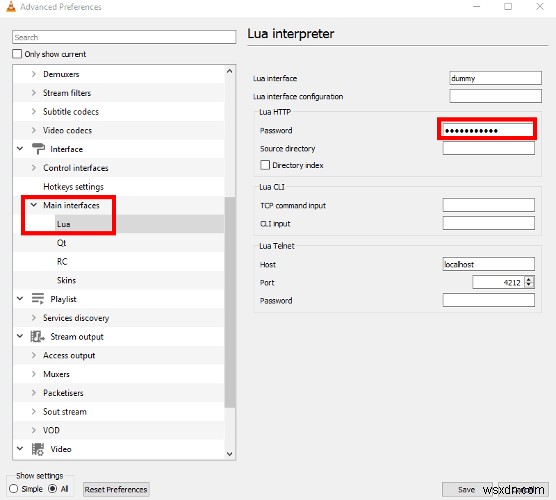Image resolution: width=556 pixels, height=500 pixels.
Task: Click the tree vertical scrollbar thumb
Action: 230,302
